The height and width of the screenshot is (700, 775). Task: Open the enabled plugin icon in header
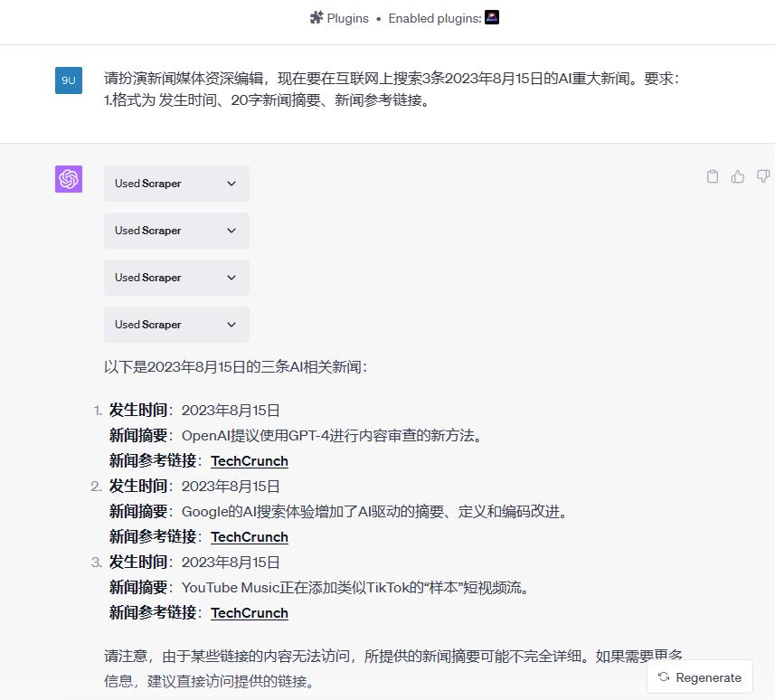[x=492, y=17]
